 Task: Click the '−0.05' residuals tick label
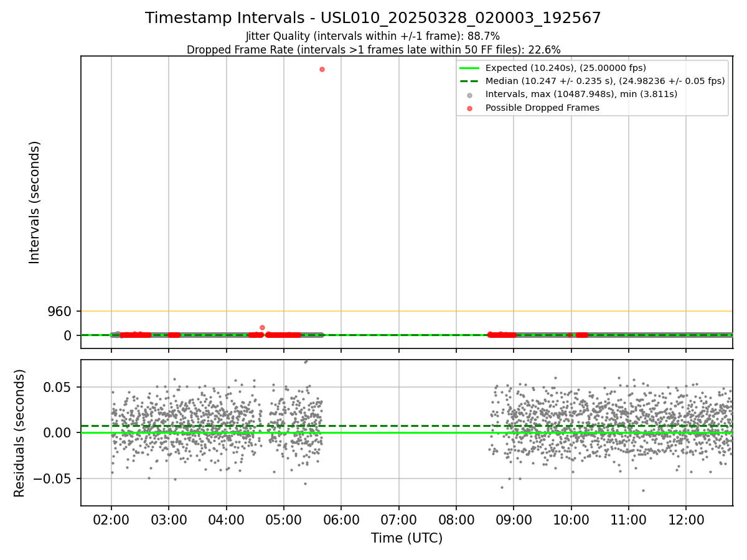pos(54,478)
